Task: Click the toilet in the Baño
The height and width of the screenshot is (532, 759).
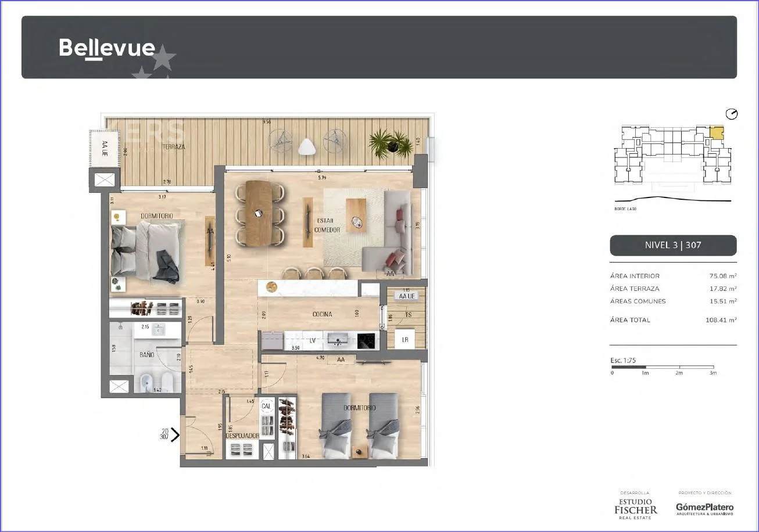Action: coord(166,382)
